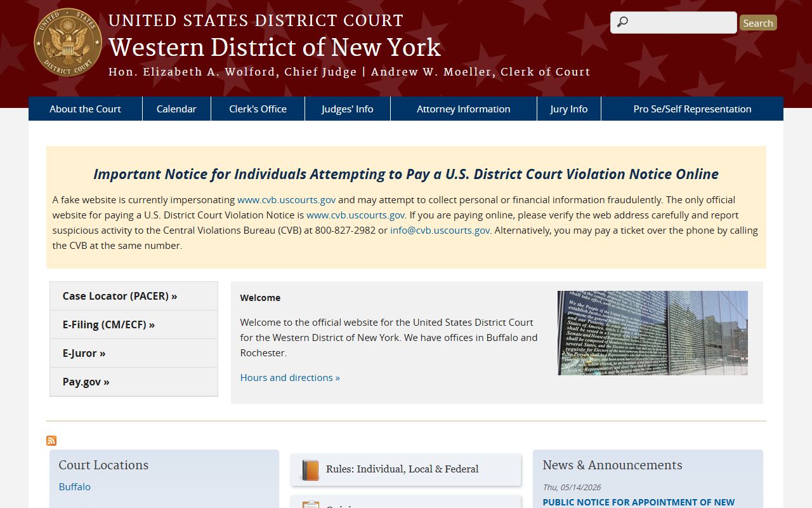The height and width of the screenshot is (508, 812).
Task: Open E-Filing (CM/ECF) link
Action: (134, 324)
